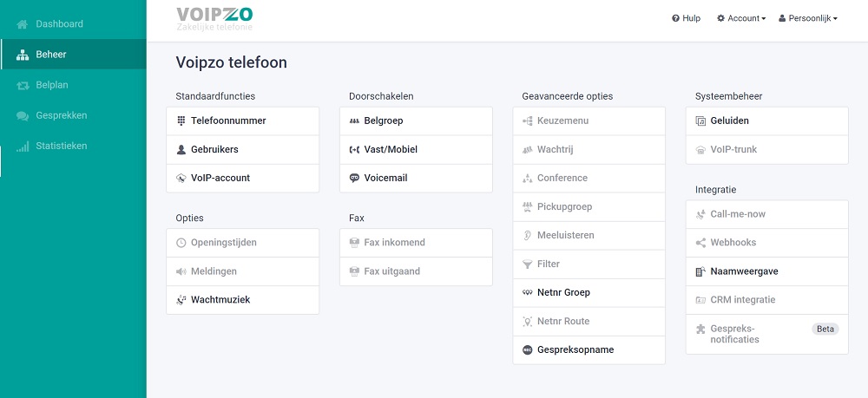Click the Belplan arrows icon in sidebar
This screenshot has height=398, width=868.
pyautogui.click(x=23, y=85)
